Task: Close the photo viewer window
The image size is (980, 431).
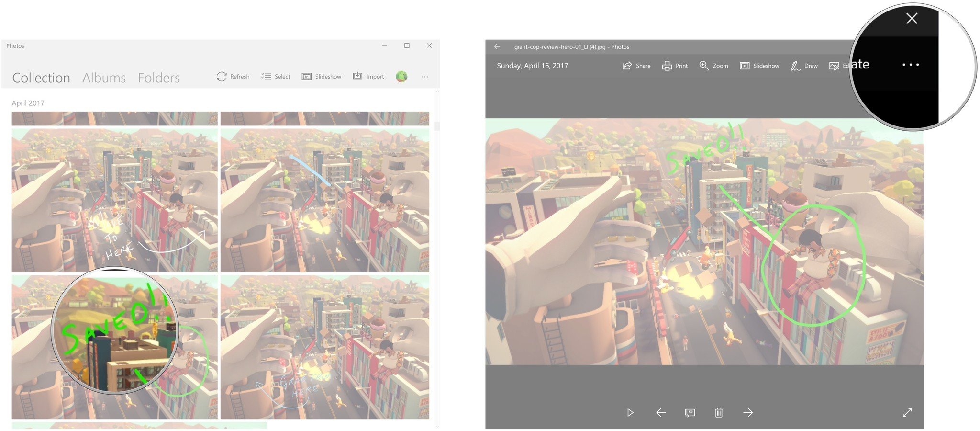Action: [912, 18]
